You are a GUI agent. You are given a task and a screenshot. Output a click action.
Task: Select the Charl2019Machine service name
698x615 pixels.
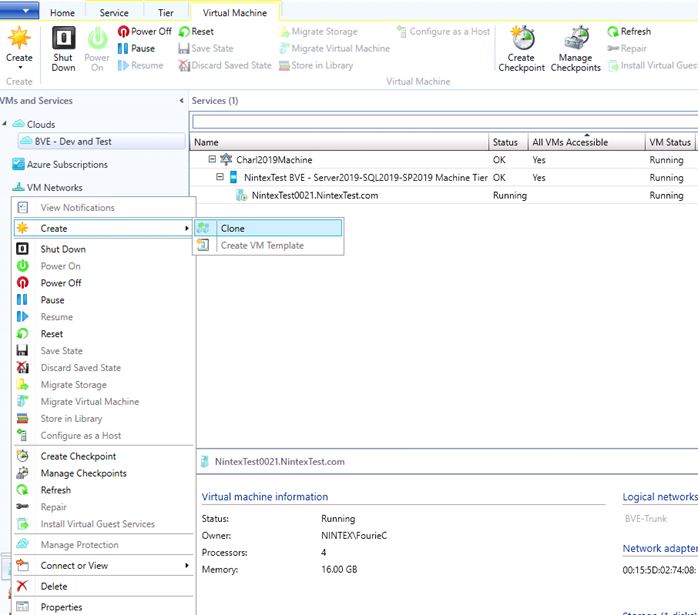pyautogui.click(x=274, y=160)
